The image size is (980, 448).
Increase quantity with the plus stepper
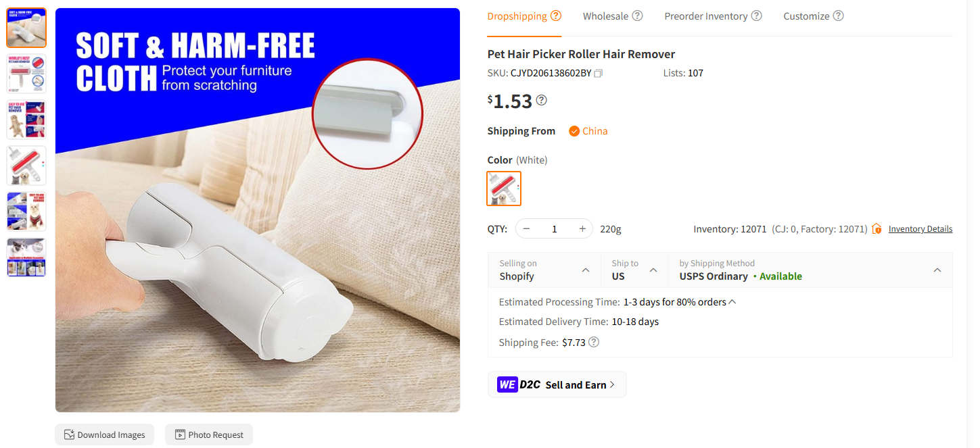coord(582,228)
